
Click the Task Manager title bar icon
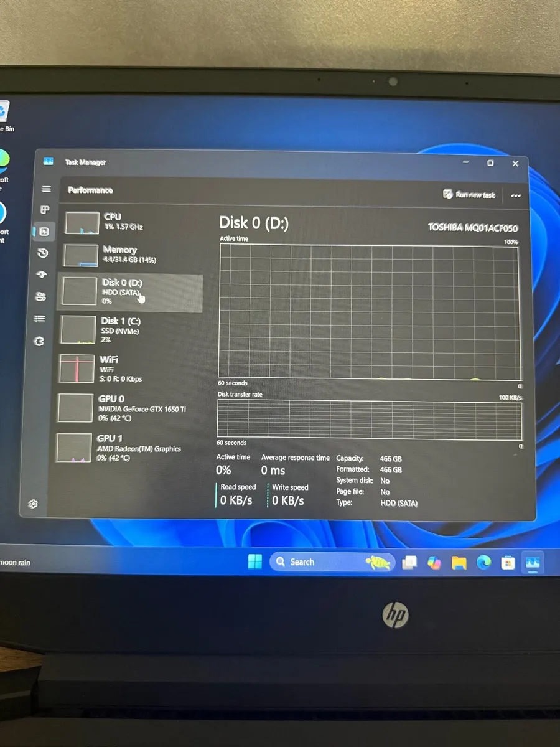49,161
